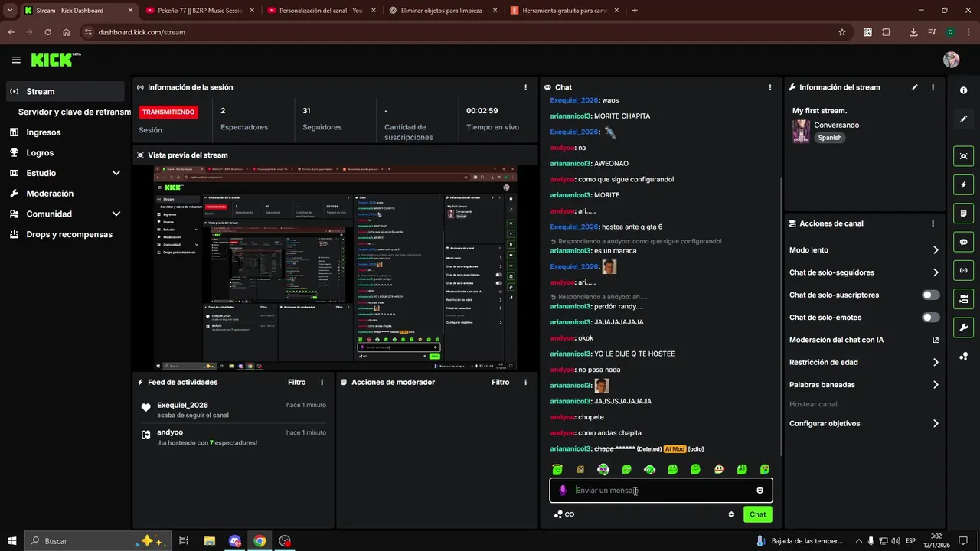Click the KICK logo
Image resolution: width=980 pixels, height=551 pixels.
coord(56,60)
